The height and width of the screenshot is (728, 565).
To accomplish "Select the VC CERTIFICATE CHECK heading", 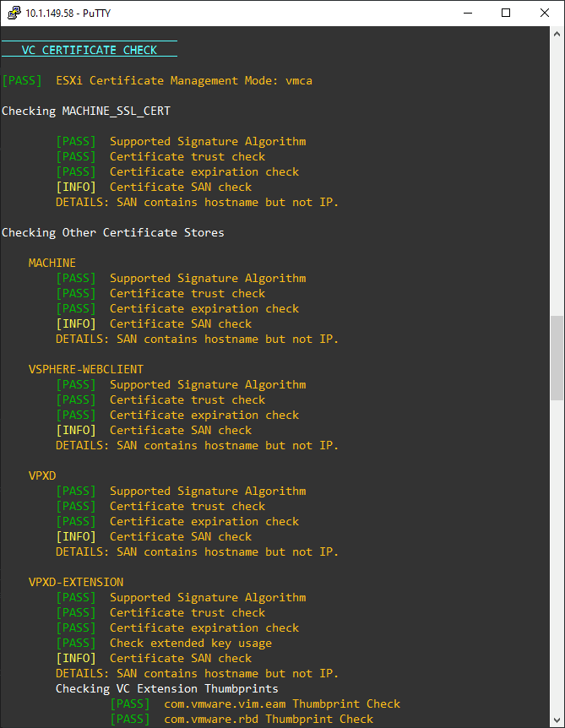I will click(90, 49).
